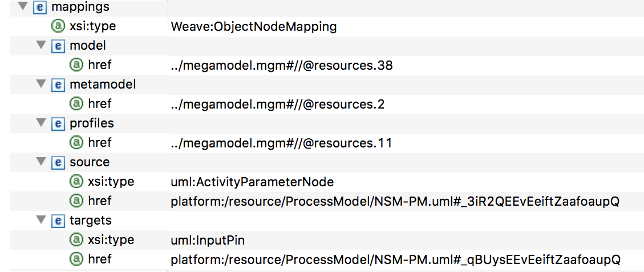Screen dimensions: 644x272
Task: Click the attribute icon for uml:InputPin type
Action: point(75,240)
